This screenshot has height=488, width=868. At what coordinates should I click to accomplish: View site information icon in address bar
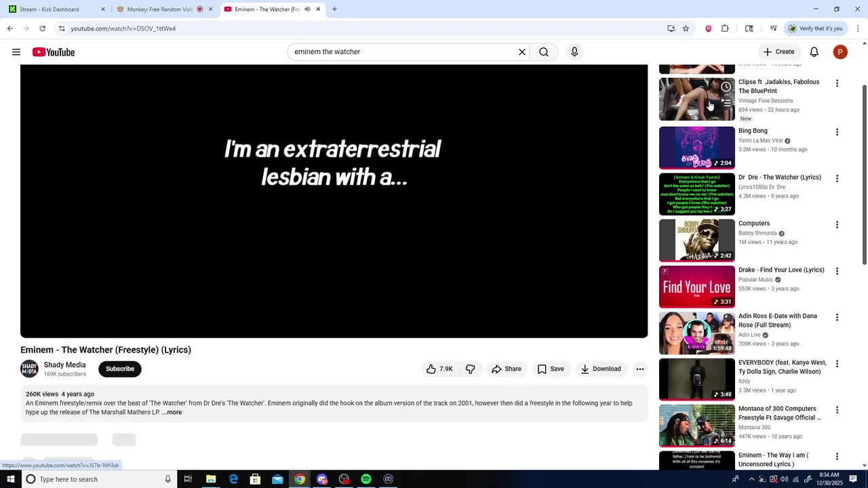[x=62, y=28]
